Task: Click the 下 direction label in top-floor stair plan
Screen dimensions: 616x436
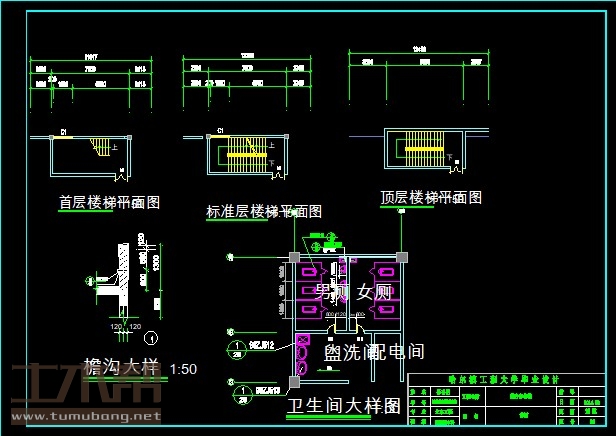Action: (x=449, y=157)
